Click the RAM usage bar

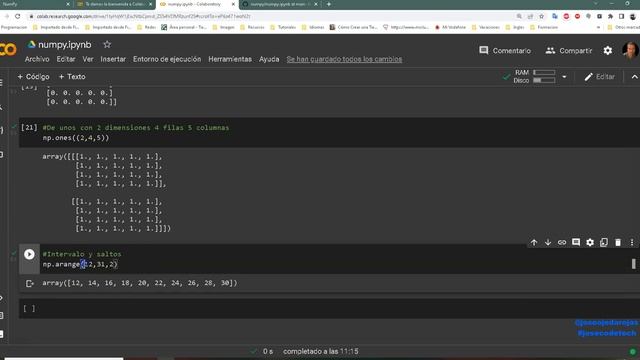coord(544,73)
